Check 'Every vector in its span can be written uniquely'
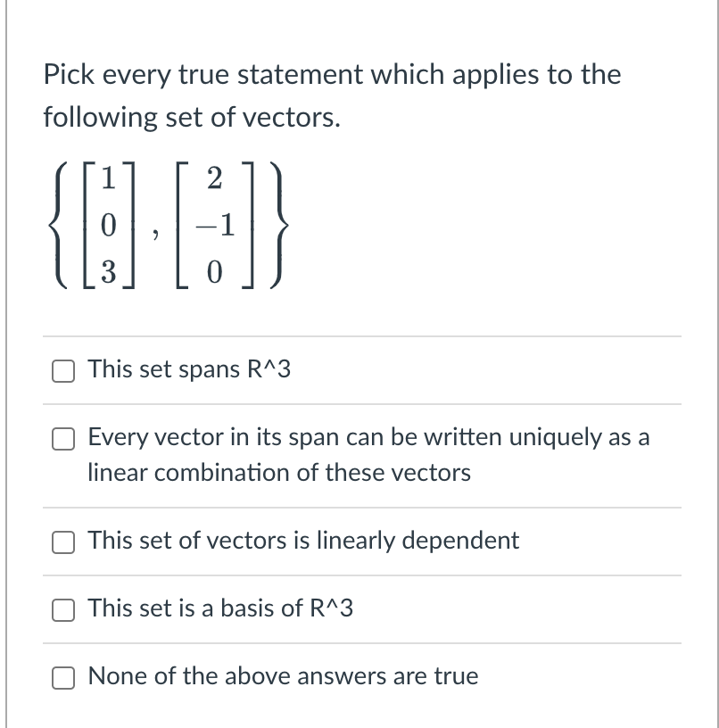719x728 pixels. (63, 438)
